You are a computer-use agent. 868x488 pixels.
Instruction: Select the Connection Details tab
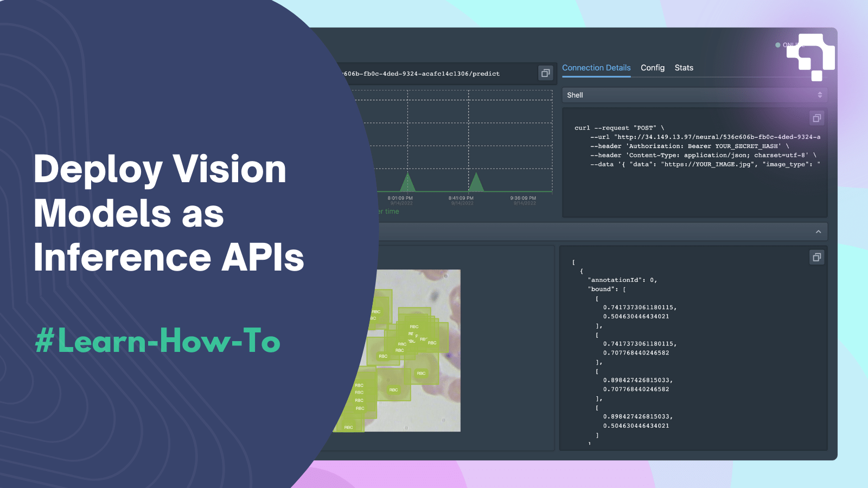tap(596, 68)
